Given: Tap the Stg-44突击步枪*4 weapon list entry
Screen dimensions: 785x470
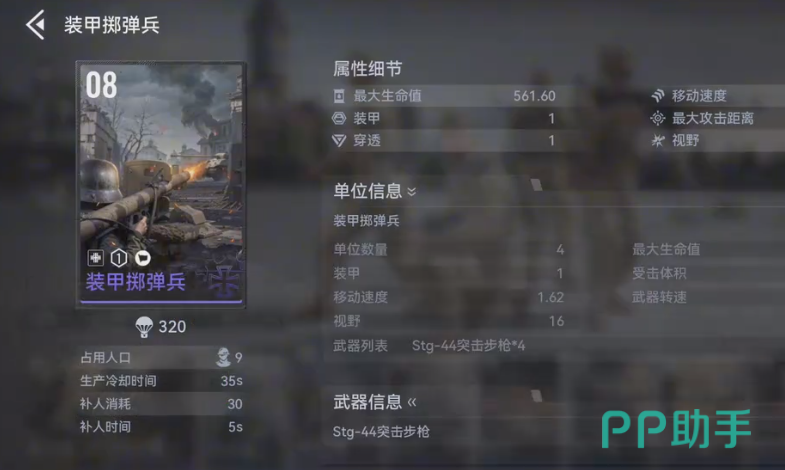Looking at the screenshot, I should click(469, 345).
